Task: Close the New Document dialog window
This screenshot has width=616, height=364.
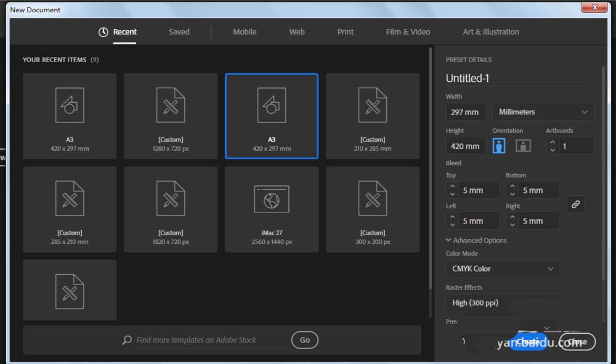Action: 595,7
